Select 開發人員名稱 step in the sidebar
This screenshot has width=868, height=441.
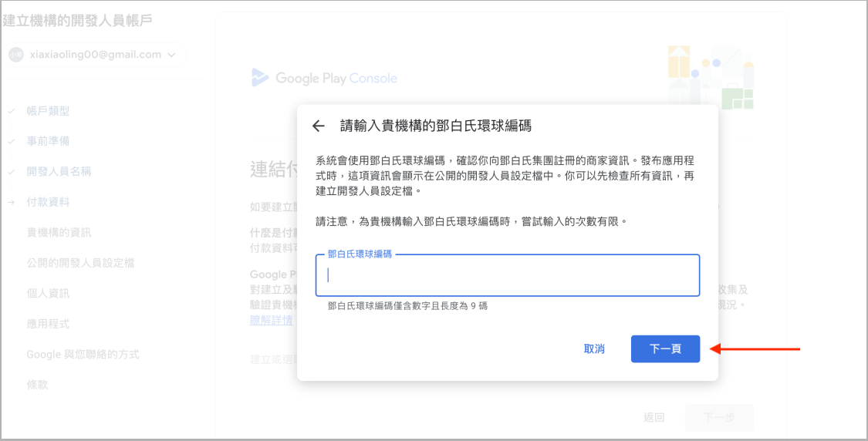(x=59, y=171)
